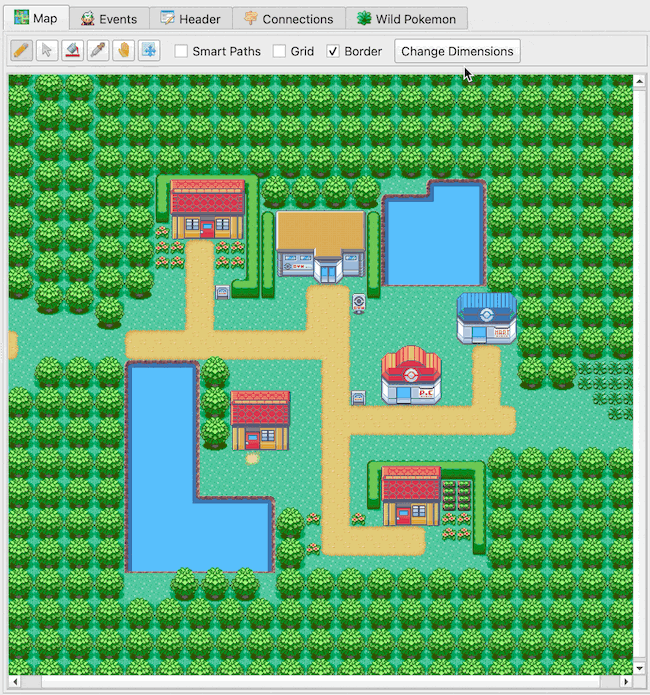Image resolution: width=650 pixels, height=695 pixels.
Task: Click the vertical scrollbar down arrow
Action: (x=639, y=668)
